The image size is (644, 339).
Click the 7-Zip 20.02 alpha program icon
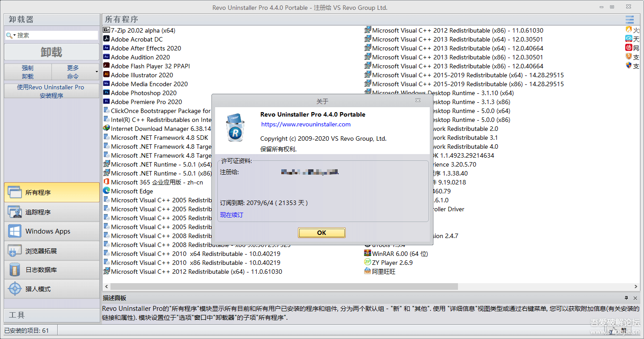point(106,30)
